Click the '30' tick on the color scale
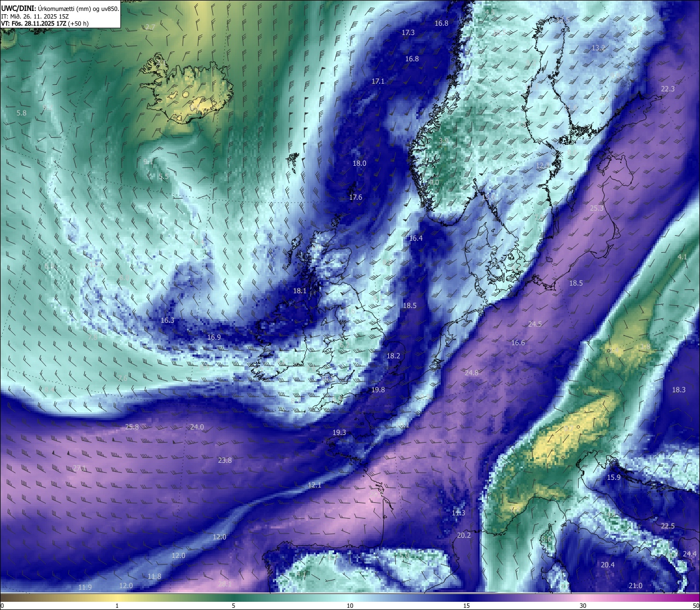 coord(583,606)
